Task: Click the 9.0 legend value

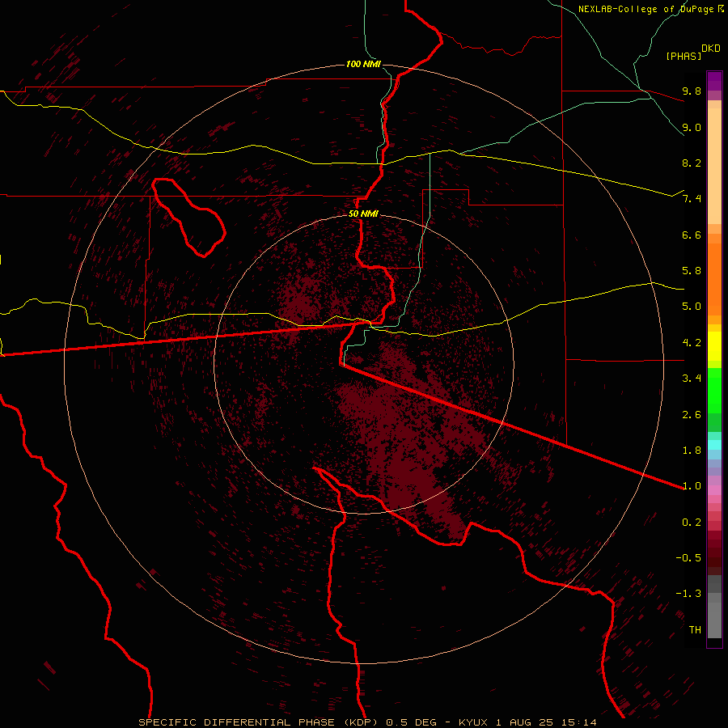Action: (x=692, y=127)
